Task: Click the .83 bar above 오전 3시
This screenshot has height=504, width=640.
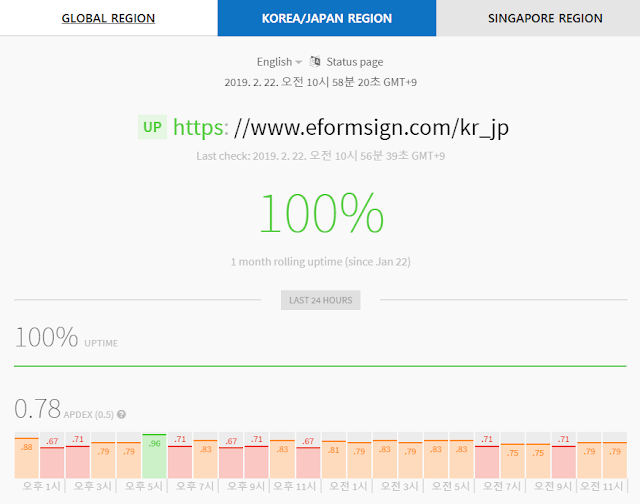Action: tap(384, 459)
